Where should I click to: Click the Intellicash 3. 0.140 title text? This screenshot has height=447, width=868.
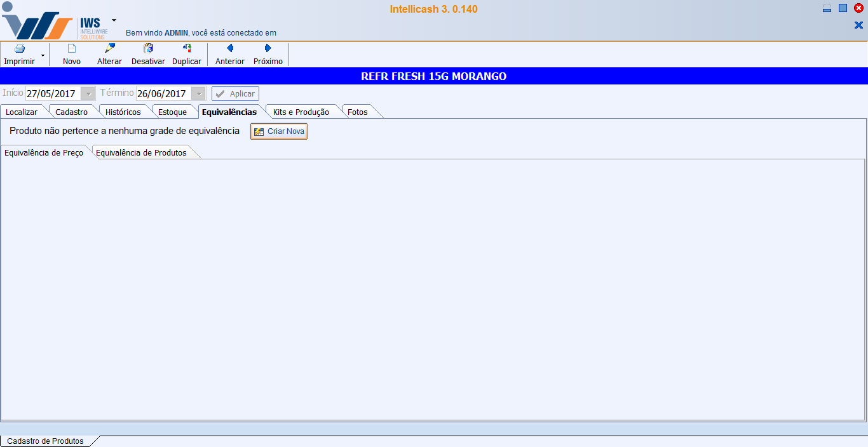click(x=434, y=9)
